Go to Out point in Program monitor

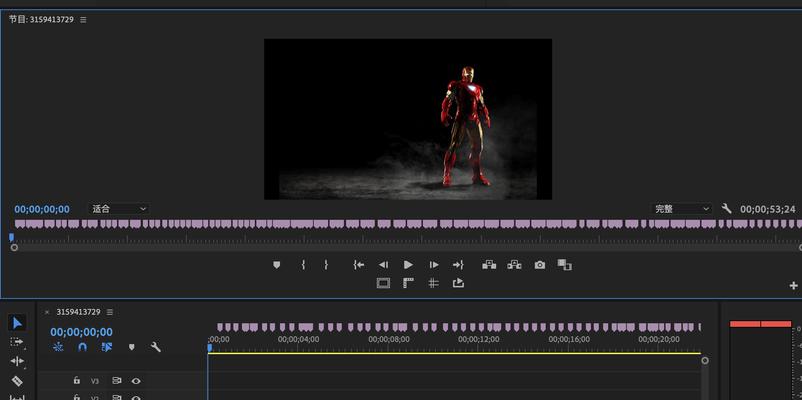click(458, 265)
